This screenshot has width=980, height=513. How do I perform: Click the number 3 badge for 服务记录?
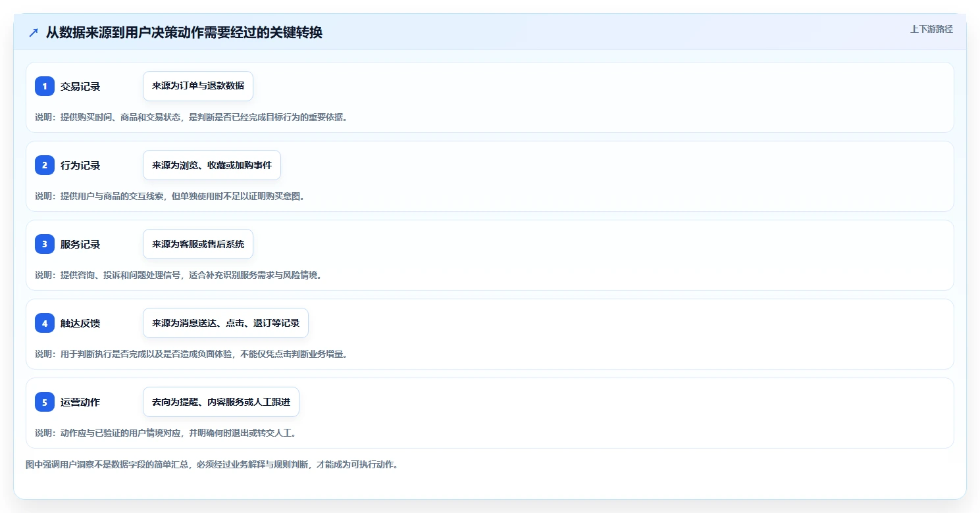click(x=45, y=244)
